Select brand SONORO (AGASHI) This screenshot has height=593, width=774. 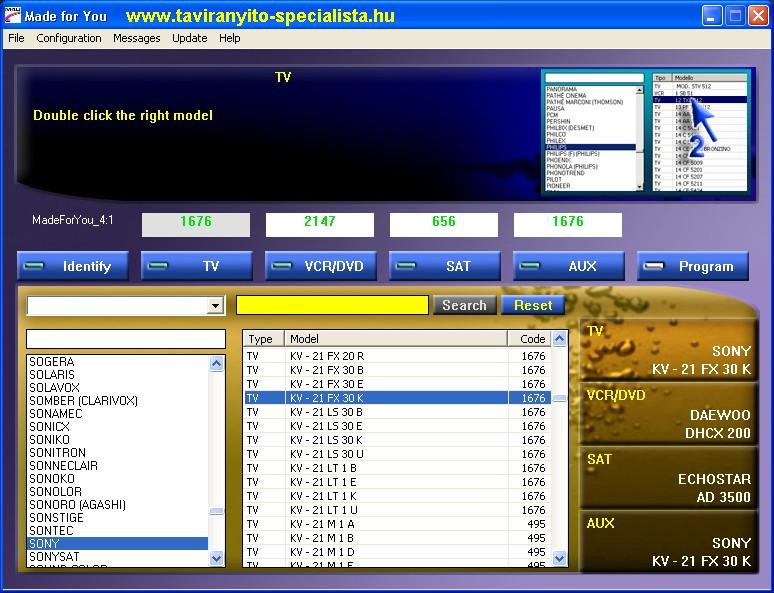tap(117, 505)
